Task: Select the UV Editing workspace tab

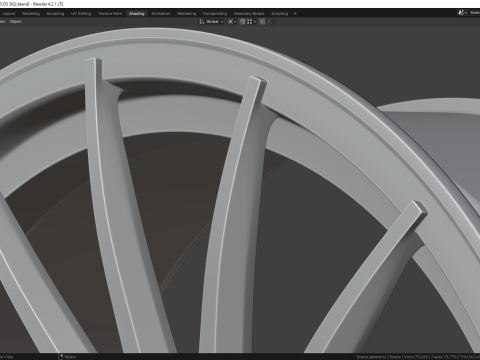Action: click(81, 14)
